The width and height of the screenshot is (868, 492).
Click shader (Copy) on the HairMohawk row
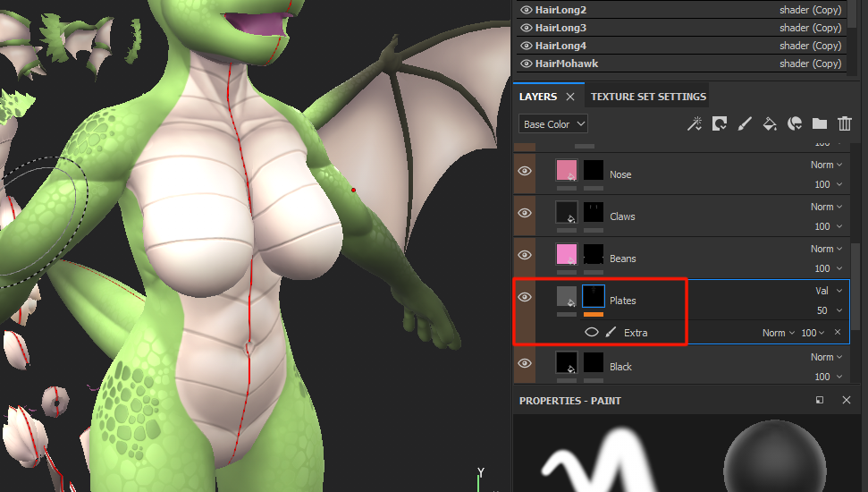point(811,64)
